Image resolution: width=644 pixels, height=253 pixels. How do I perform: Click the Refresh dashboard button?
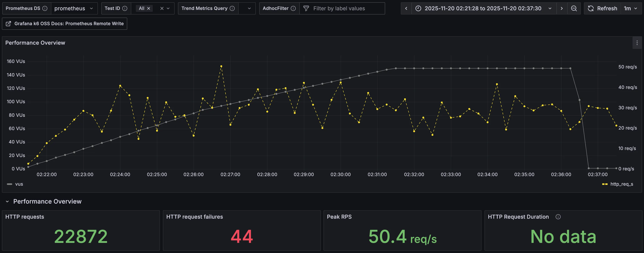[602, 9]
